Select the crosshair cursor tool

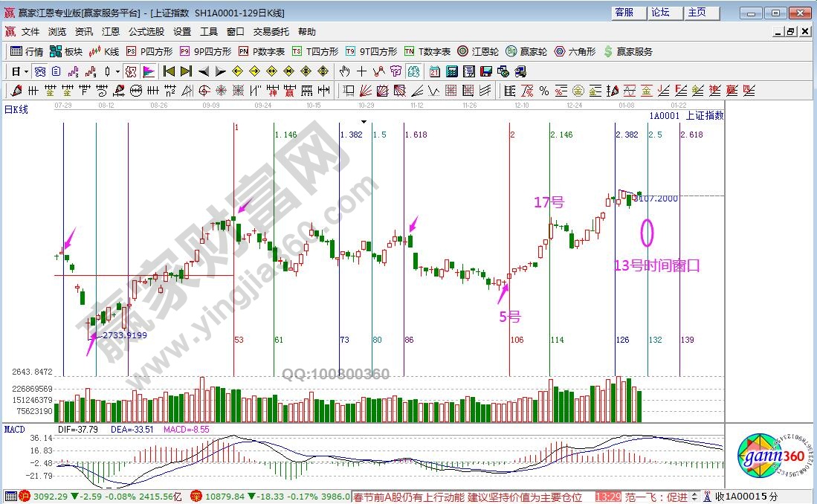[x=361, y=71]
